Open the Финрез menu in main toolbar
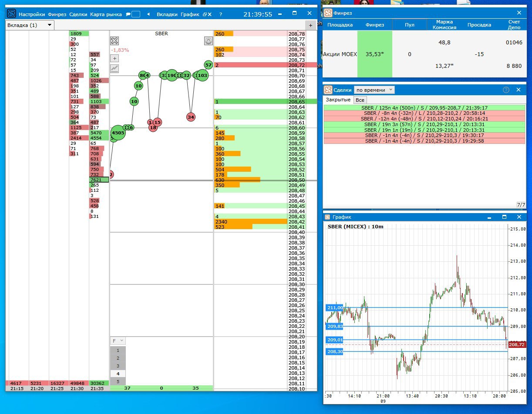 pyautogui.click(x=57, y=14)
